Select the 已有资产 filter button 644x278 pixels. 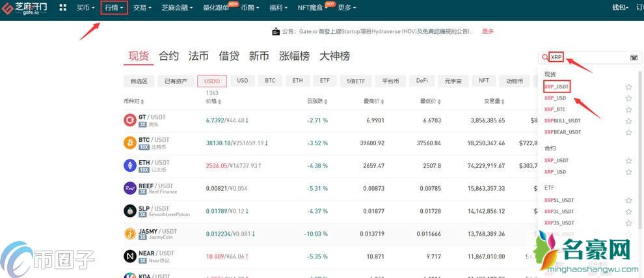pos(176,81)
